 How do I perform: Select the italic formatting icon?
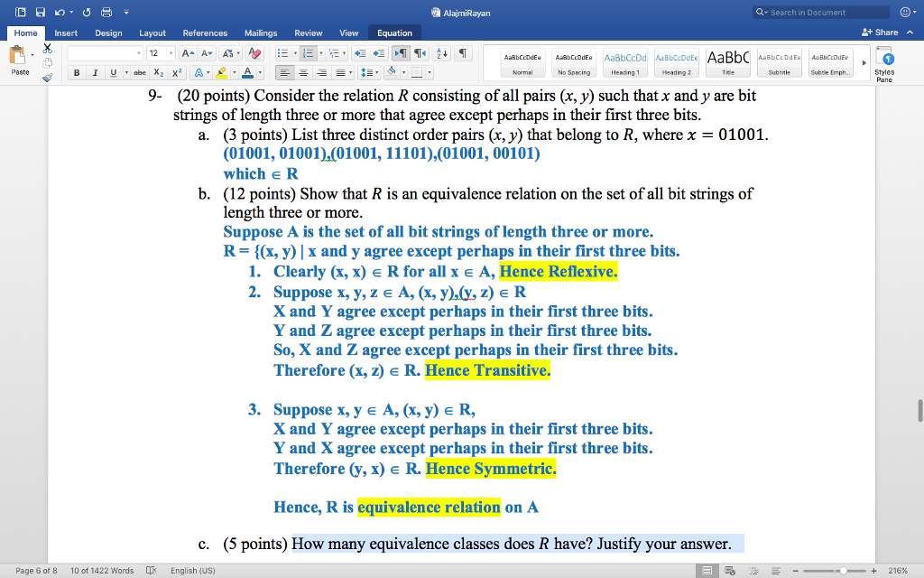[96, 71]
